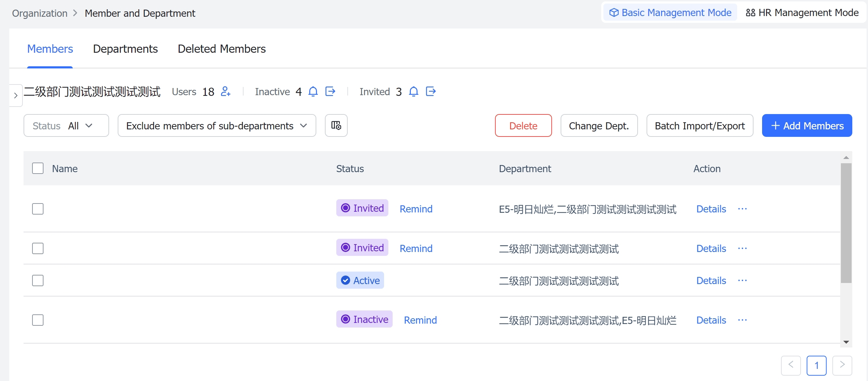This screenshot has width=868, height=381.
Task: Switch to the Departments tab
Action: point(126,49)
